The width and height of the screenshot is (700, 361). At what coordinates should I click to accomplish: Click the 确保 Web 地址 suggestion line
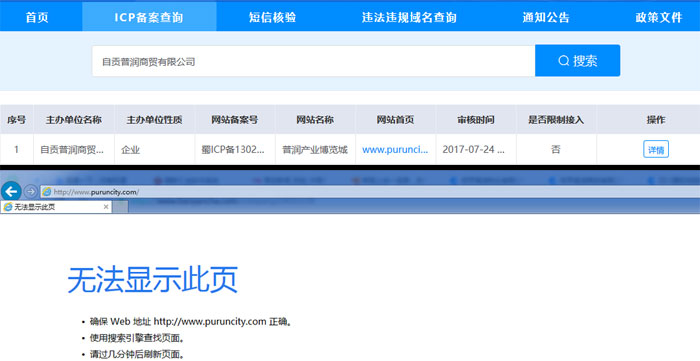tap(192, 321)
